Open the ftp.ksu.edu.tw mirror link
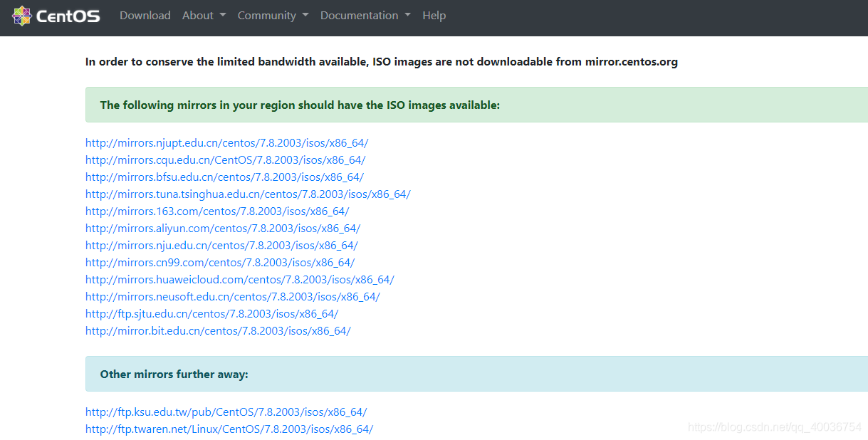The width and height of the screenshot is (868, 440). point(226,412)
